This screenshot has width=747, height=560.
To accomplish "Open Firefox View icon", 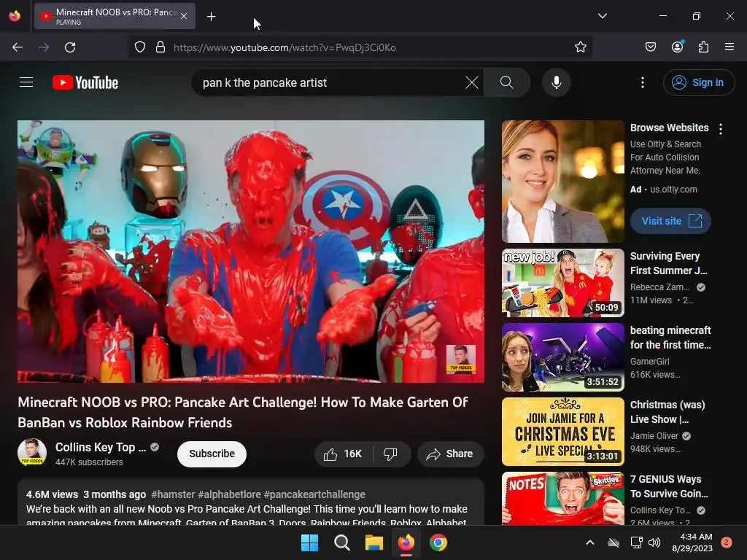I will (x=15, y=16).
